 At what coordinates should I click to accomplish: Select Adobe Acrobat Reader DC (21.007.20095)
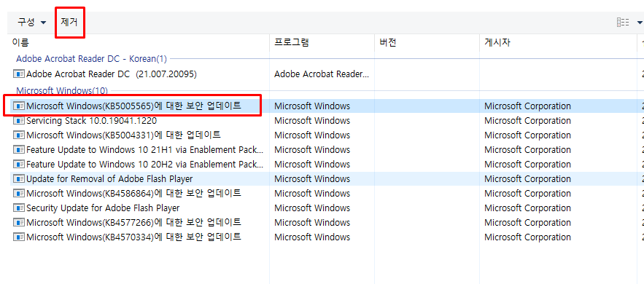(x=112, y=74)
